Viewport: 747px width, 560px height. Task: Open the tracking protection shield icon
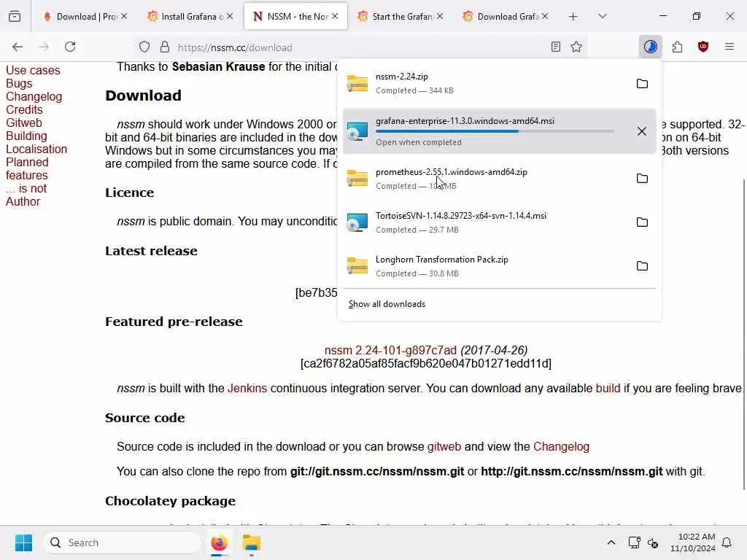(x=144, y=47)
